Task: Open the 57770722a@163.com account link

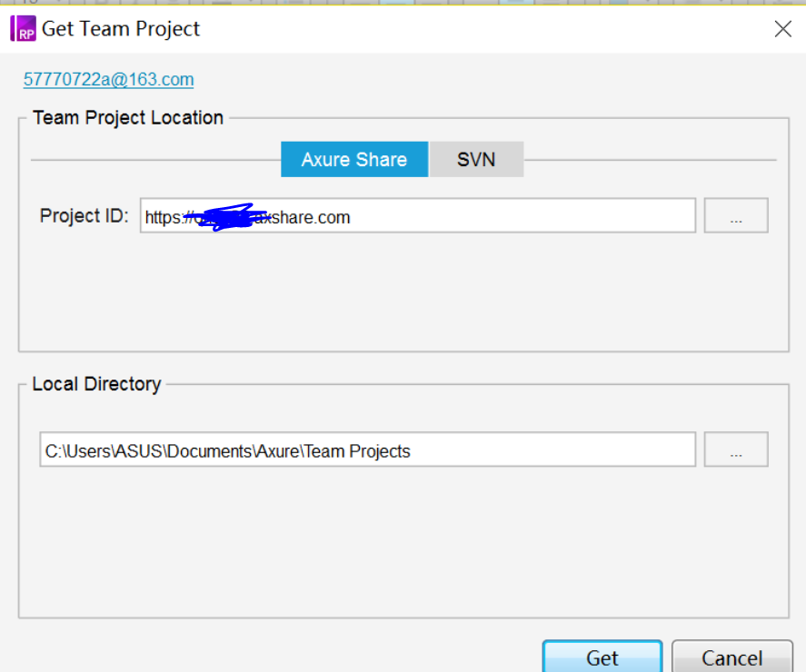Action: tap(108, 80)
